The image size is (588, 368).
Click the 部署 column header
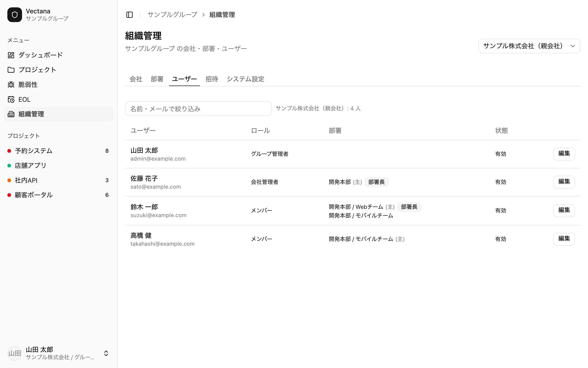coord(335,130)
